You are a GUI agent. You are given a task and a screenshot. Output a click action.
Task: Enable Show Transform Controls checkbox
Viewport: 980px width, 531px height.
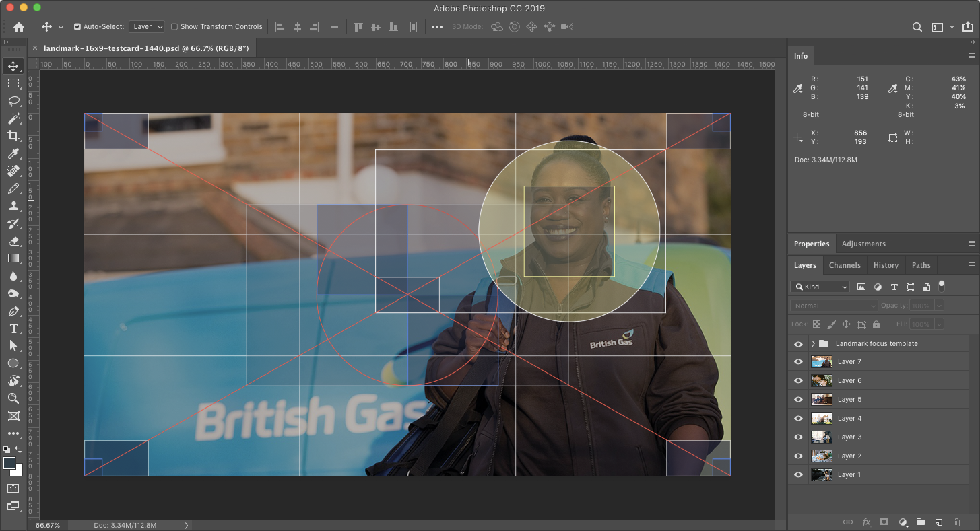point(174,27)
